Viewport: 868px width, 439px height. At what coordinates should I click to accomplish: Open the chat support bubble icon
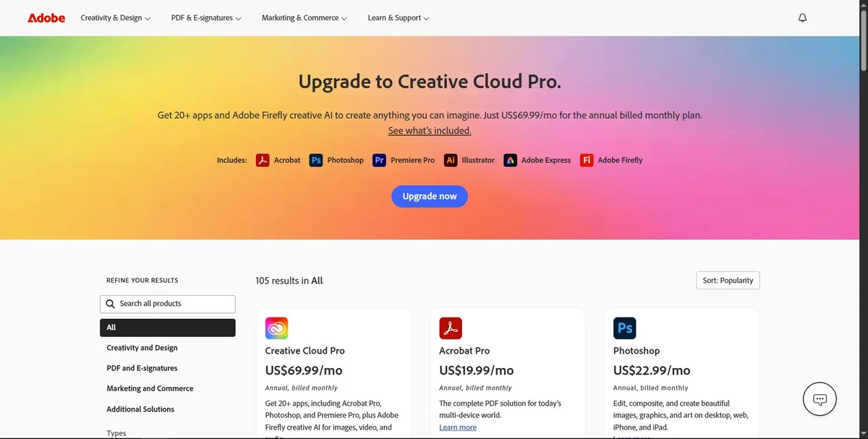tap(820, 399)
